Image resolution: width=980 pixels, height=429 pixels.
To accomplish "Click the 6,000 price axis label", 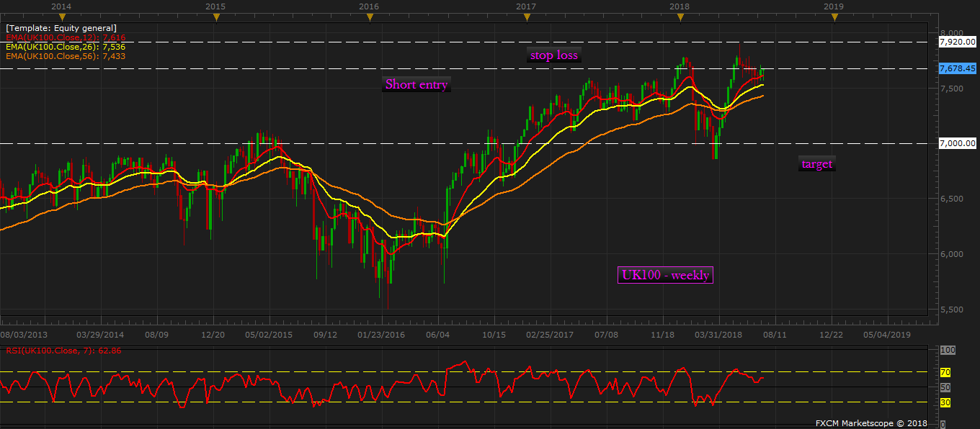I will (951, 254).
